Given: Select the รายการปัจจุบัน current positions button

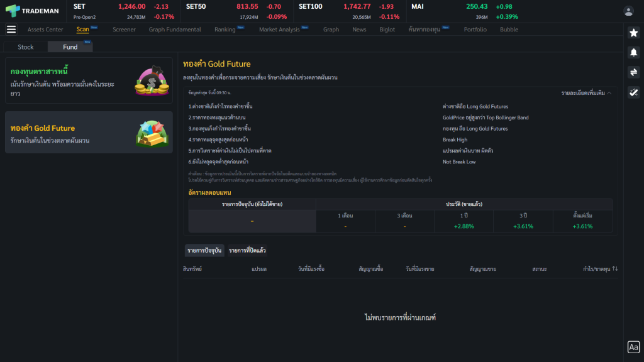Looking at the screenshot, I should click(x=204, y=251).
